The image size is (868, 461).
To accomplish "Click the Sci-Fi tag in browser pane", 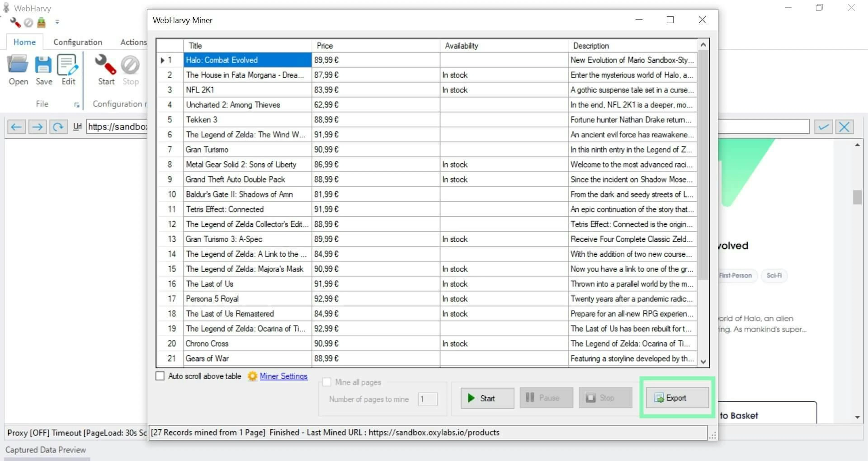I will (774, 276).
